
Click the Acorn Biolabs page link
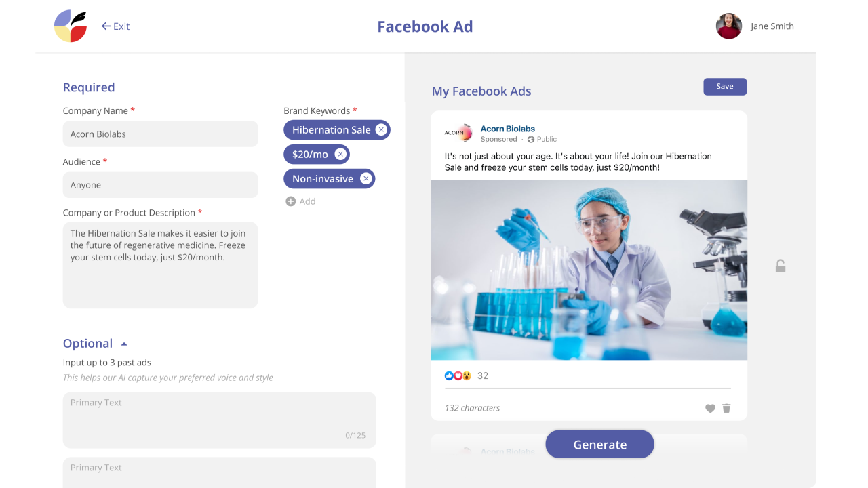click(x=507, y=129)
